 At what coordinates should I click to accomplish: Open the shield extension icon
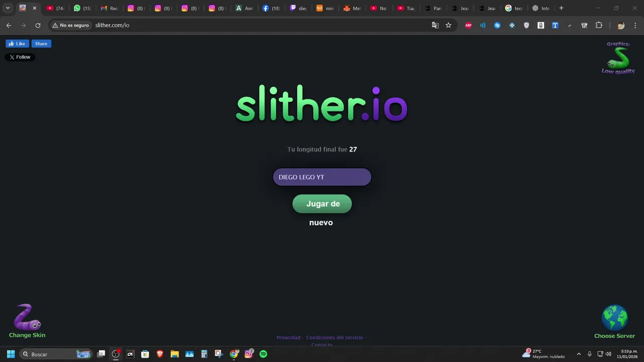tap(527, 25)
